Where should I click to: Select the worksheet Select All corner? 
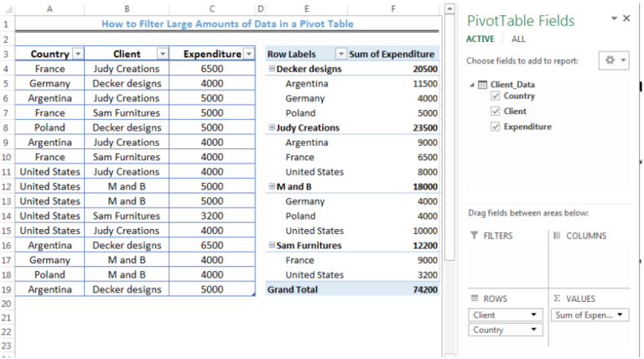[x=7, y=8]
